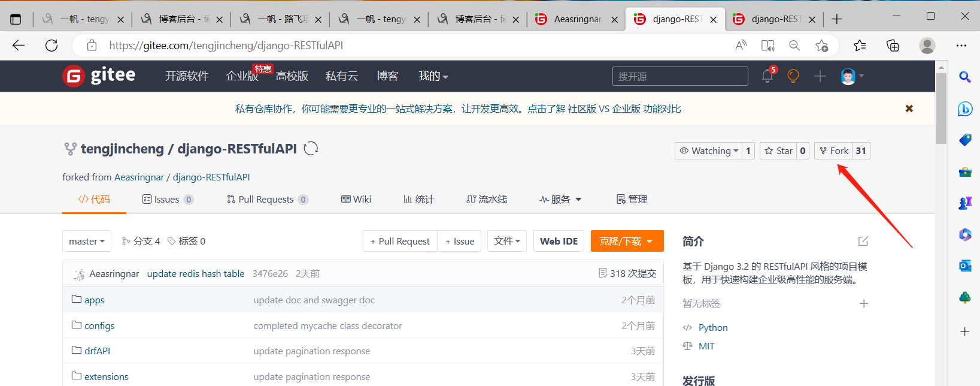This screenshot has width=980, height=386.
Task: Open immersive reader icon in address bar
Action: (767, 45)
